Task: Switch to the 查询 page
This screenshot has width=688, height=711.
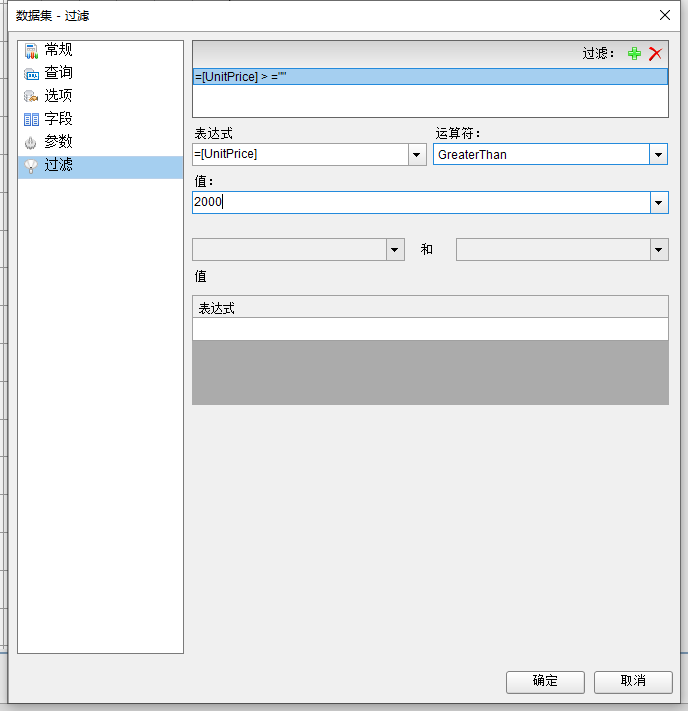Action: click(58, 73)
